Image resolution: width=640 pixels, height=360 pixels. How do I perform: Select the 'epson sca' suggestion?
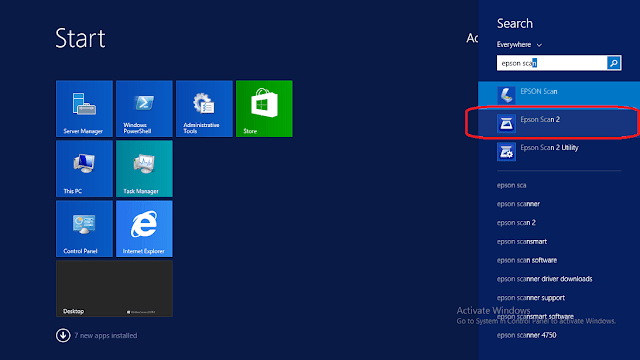[x=511, y=185]
